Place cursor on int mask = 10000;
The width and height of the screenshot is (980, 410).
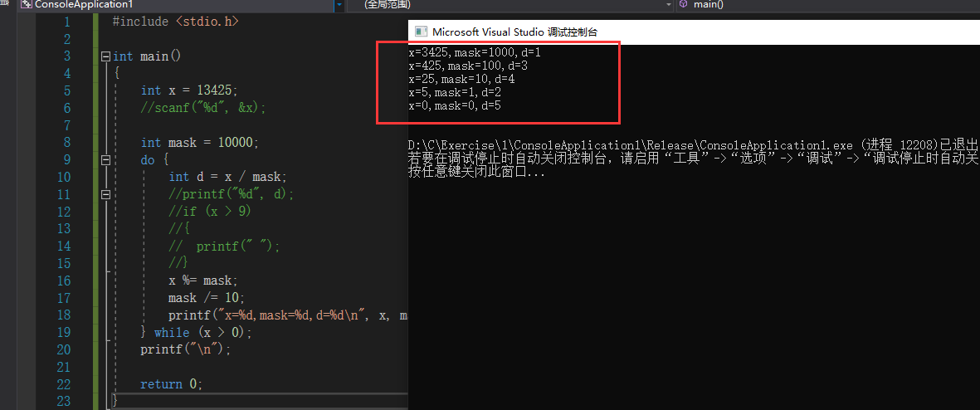pyautogui.click(x=199, y=143)
